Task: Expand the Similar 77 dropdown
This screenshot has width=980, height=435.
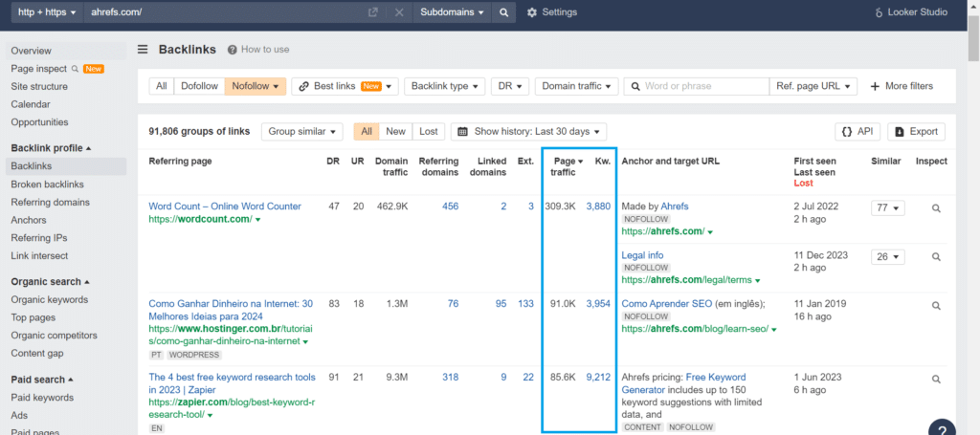Action: 887,207
